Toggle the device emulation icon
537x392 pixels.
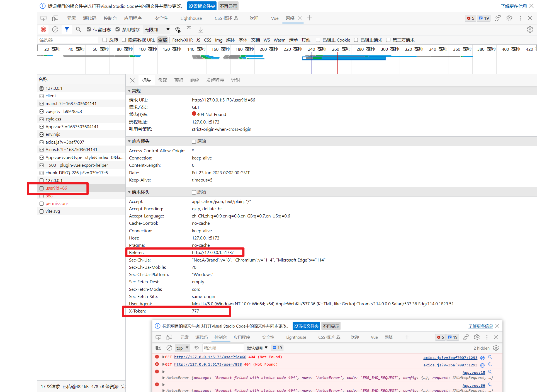coord(55,18)
